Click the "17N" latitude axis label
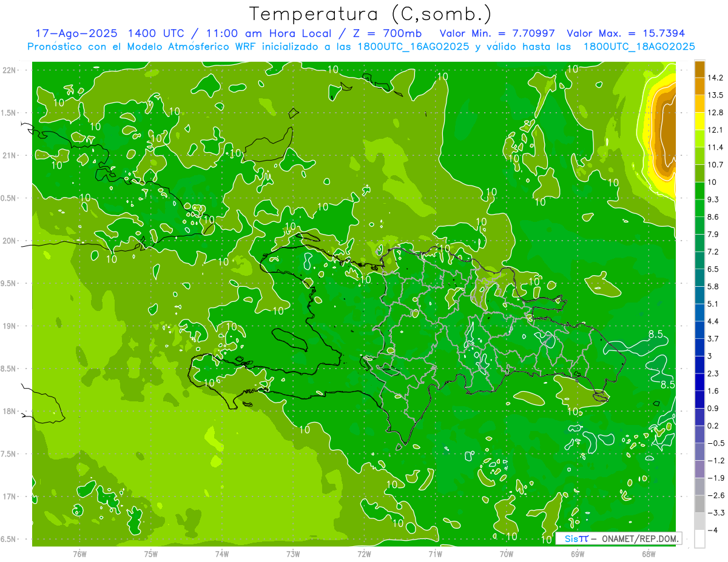 pos(9,497)
